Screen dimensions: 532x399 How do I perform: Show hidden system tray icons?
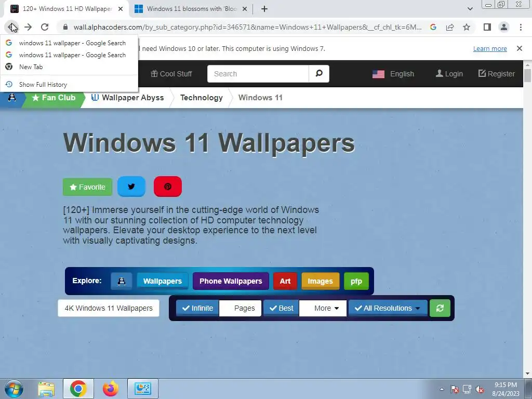[x=442, y=389]
